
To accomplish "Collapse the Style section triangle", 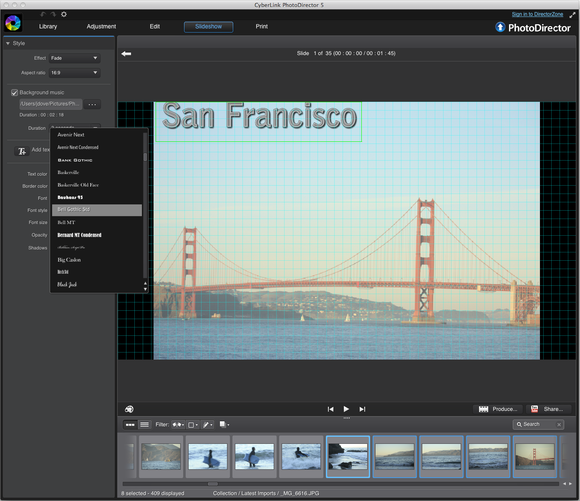I will (8, 43).
